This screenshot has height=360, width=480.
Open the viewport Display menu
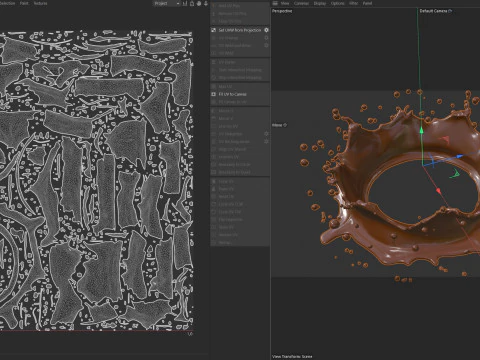(320, 3)
